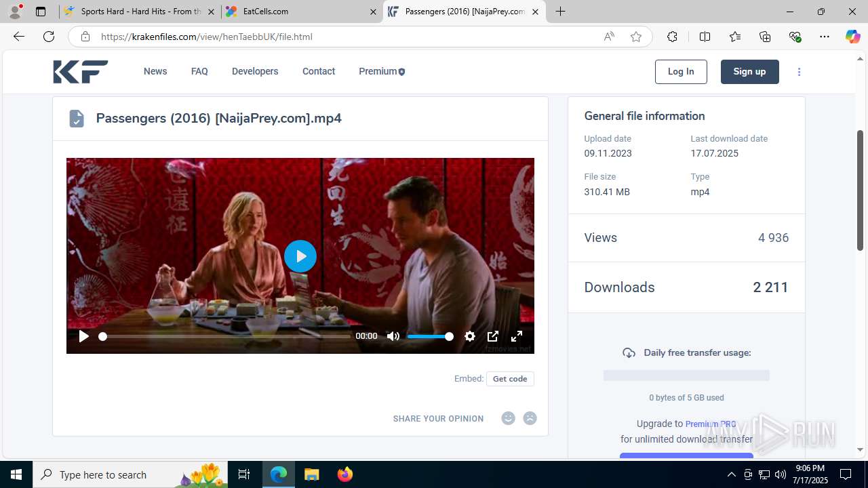Open a new browser tab

click(x=560, y=12)
